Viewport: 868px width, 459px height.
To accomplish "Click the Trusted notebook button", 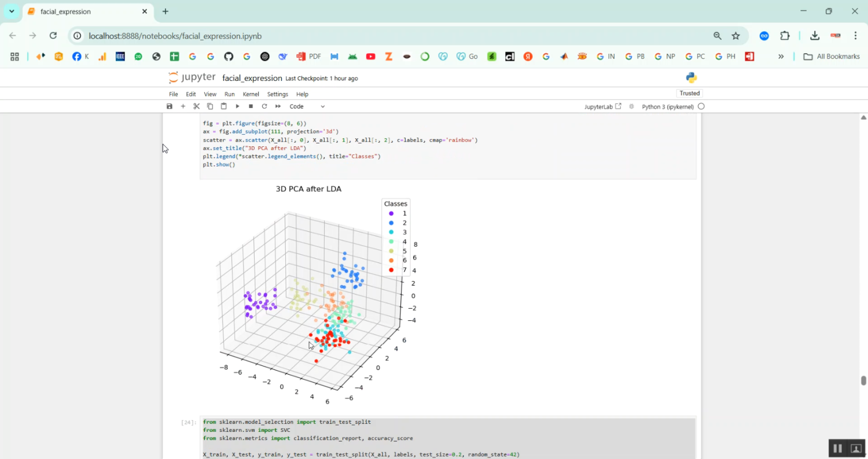I will click(689, 93).
